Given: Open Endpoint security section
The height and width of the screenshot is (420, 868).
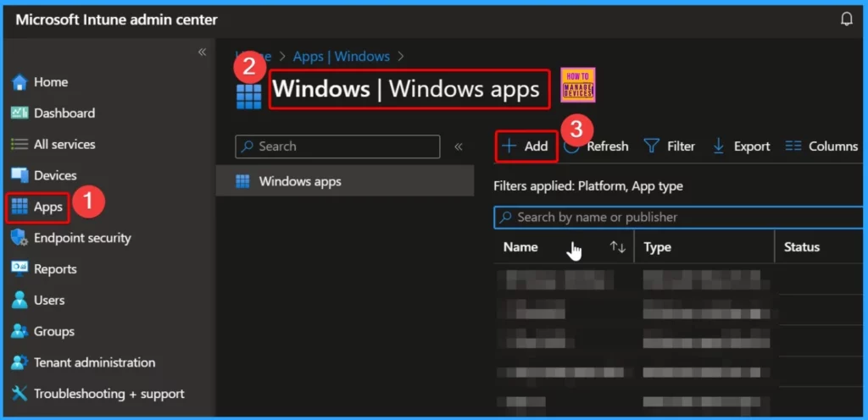Looking at the screenshot, I should [x=82, y=238].
